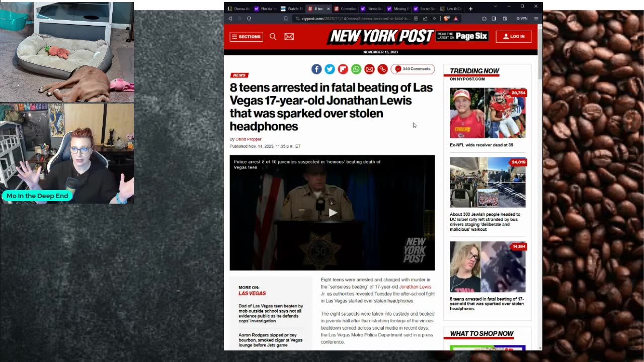This screenshot has width=644, height=362.
Task: Open trending 8 teens arrested thumbnail
Action: [x=488, y=267]
